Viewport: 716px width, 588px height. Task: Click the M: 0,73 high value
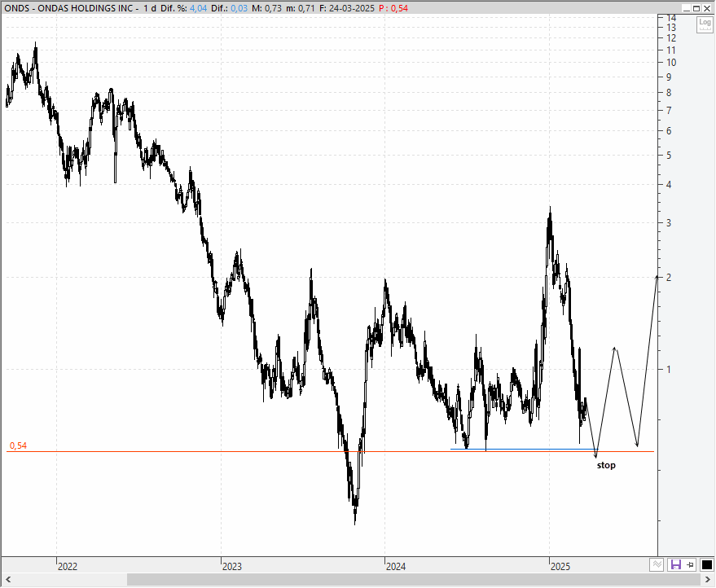tap(266, 8)
